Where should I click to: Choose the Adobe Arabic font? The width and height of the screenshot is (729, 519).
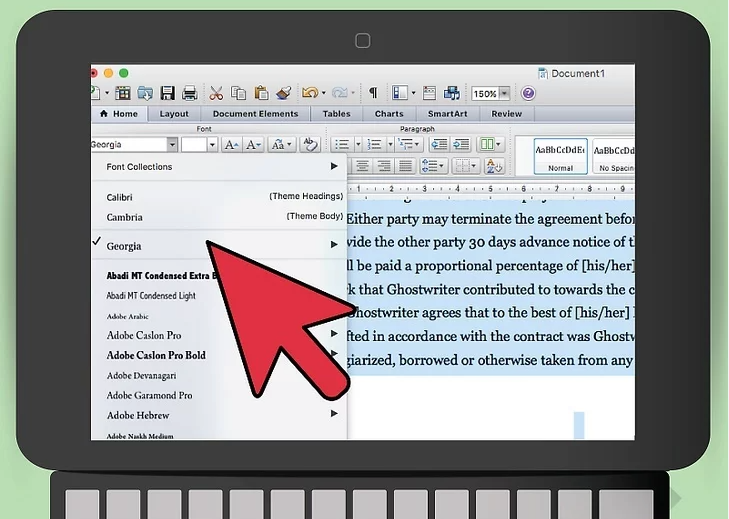click(127, 316)
